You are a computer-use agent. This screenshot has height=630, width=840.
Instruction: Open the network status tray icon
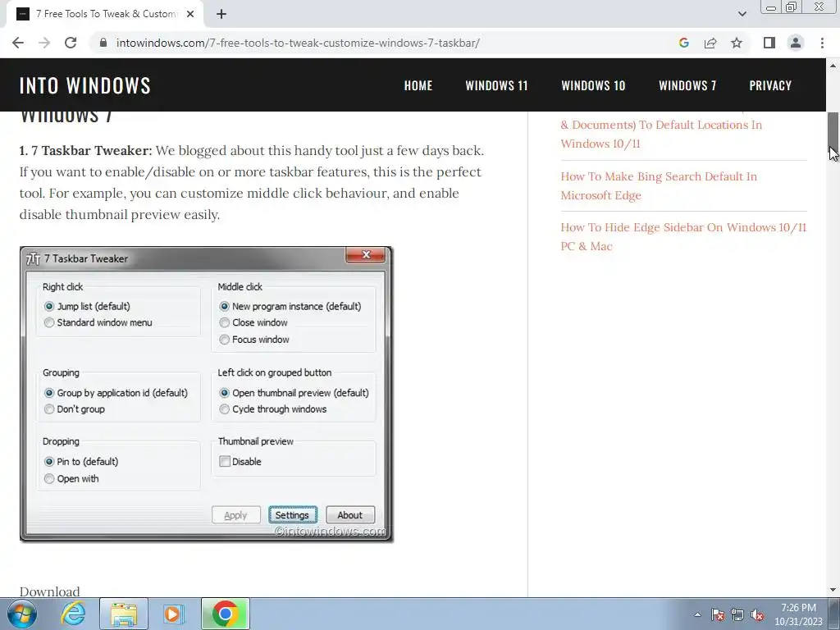[x=737, y=614]
